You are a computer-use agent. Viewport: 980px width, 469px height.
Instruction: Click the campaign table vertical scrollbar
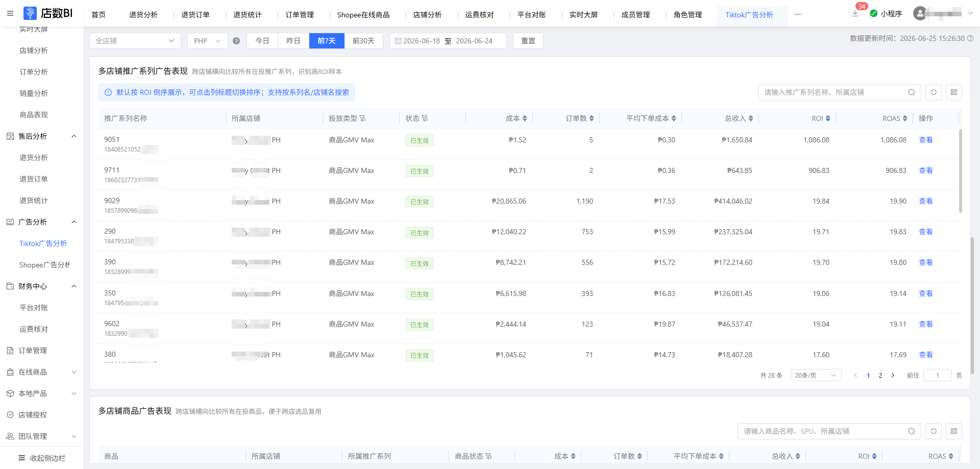coord(961,170)
